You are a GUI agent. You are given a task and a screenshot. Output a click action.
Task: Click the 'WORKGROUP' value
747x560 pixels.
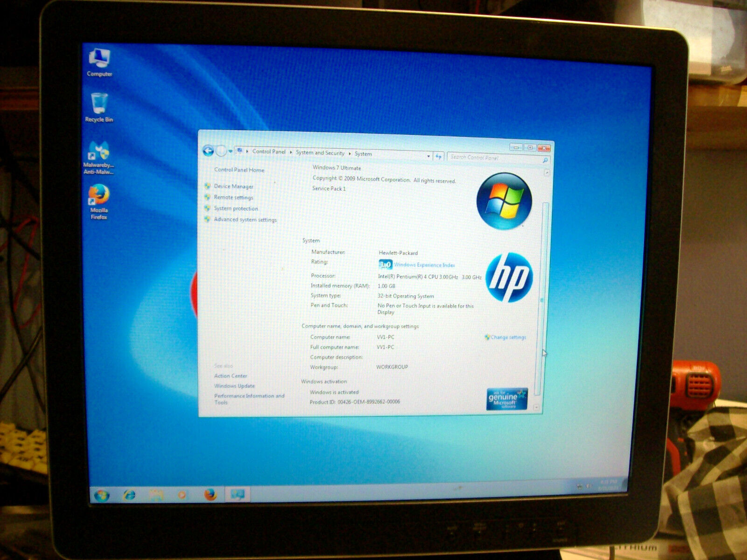coord(392,367)
